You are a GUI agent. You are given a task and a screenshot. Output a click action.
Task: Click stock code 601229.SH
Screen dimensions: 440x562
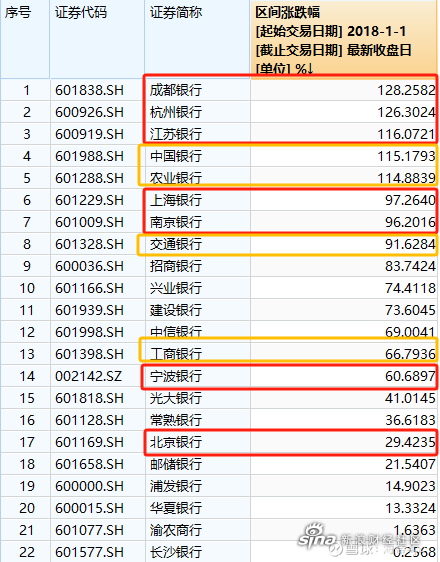tap(90, 200)
